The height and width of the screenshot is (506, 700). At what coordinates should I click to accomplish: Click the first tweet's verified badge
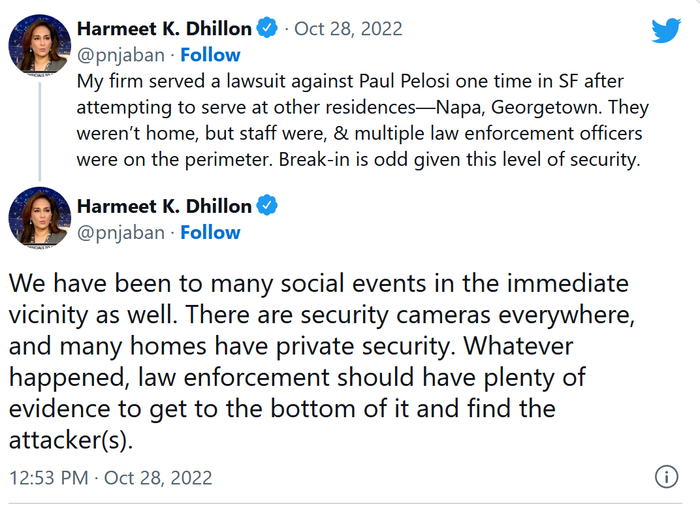268,28
